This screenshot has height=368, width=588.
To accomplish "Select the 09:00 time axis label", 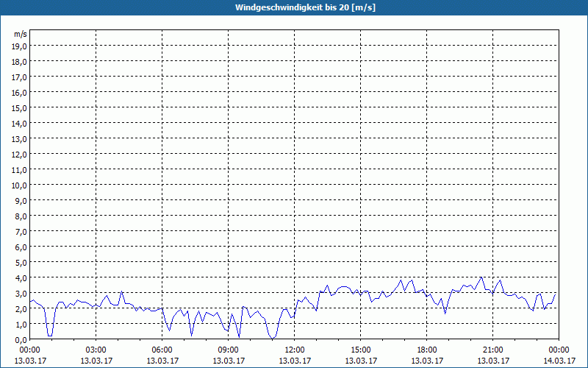I will (229, 350).
